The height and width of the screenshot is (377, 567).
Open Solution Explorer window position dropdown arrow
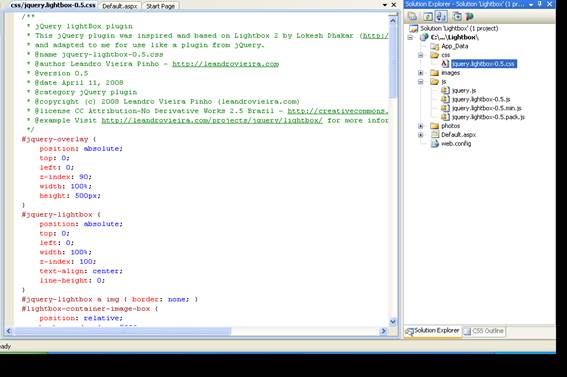(531, 4)
